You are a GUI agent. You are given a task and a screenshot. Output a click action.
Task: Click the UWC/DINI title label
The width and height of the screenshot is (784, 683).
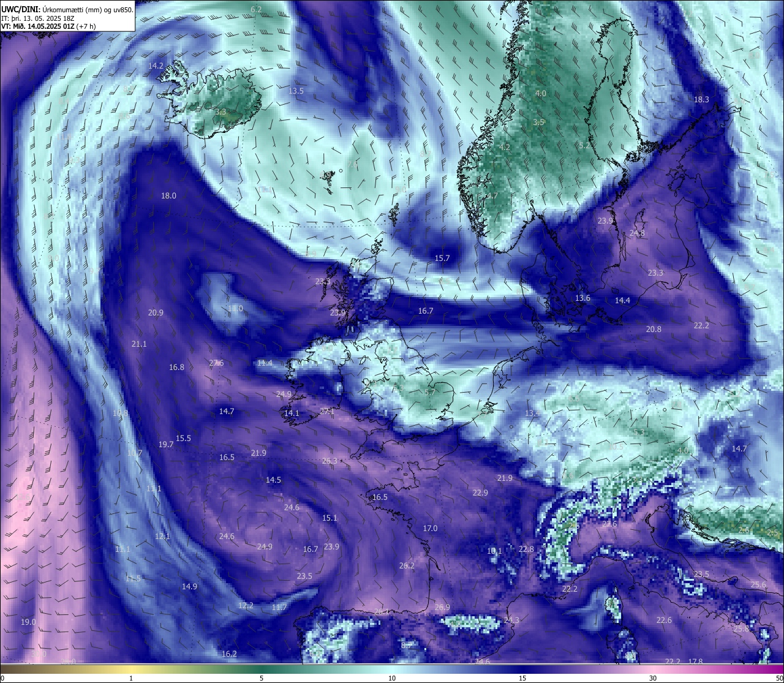(x=21, y=9)
